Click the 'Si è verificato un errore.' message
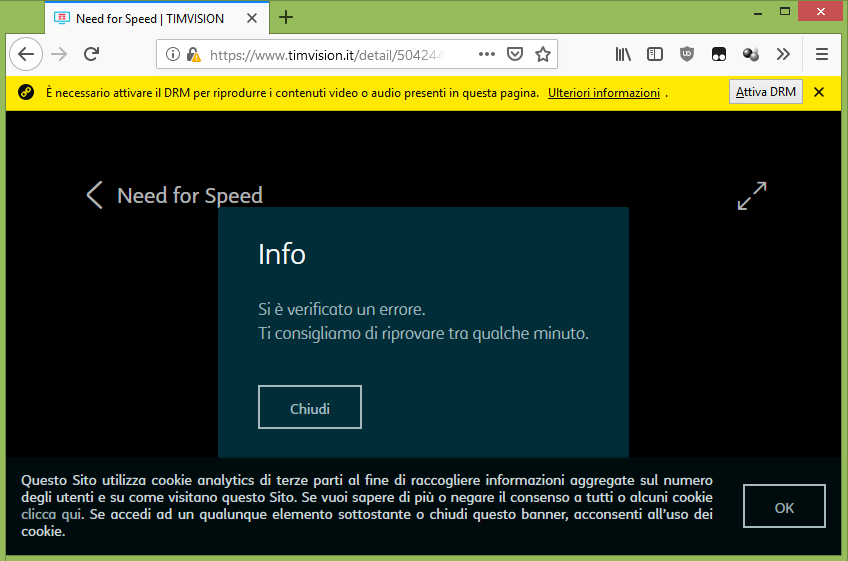 click(342, 309)
